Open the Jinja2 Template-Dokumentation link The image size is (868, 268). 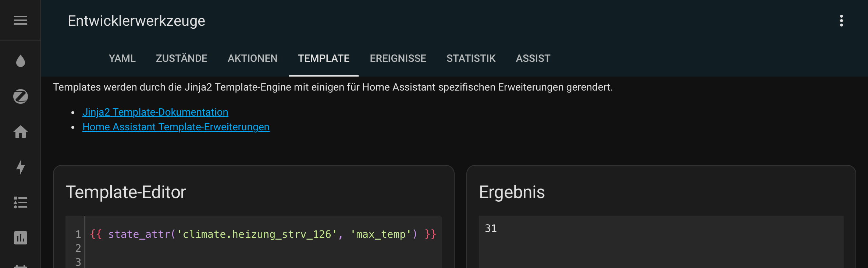[155, 112]
